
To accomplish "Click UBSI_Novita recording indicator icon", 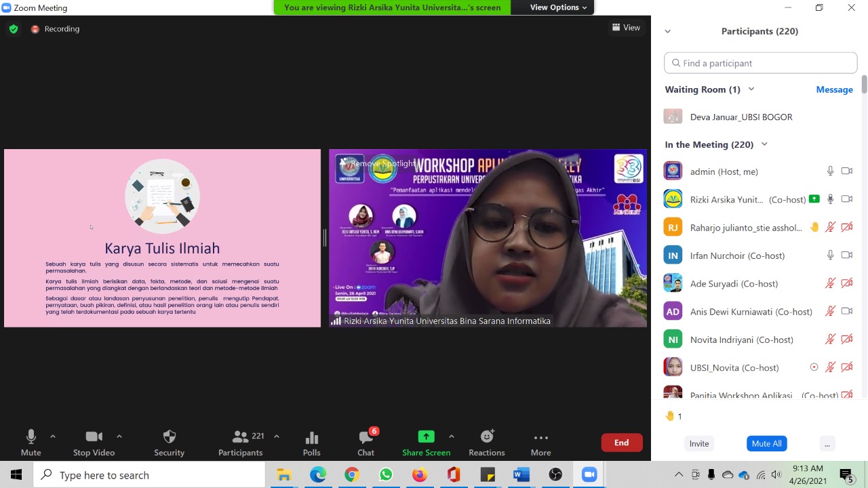I will coord(814,367).
